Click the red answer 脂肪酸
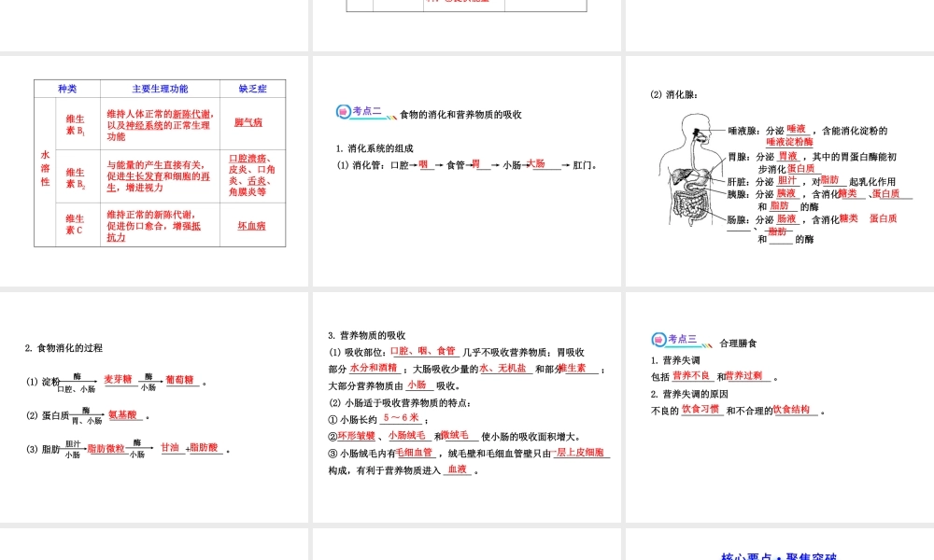The width and height of the screenshot is (934, 560). pos(204,447)
